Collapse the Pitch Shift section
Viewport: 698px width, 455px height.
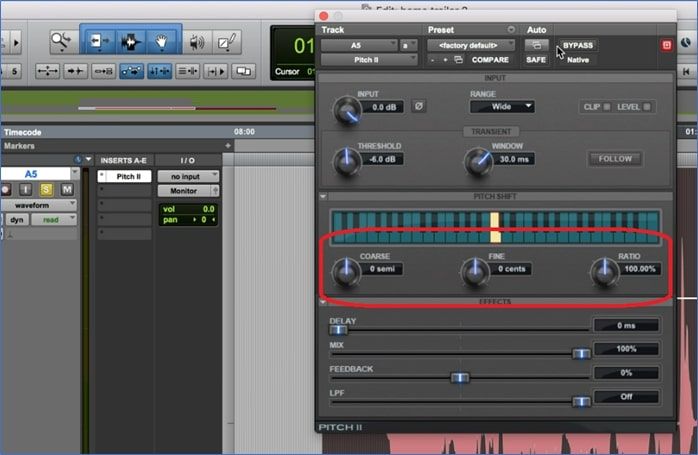pyautogui.click(x=323, y=197)
